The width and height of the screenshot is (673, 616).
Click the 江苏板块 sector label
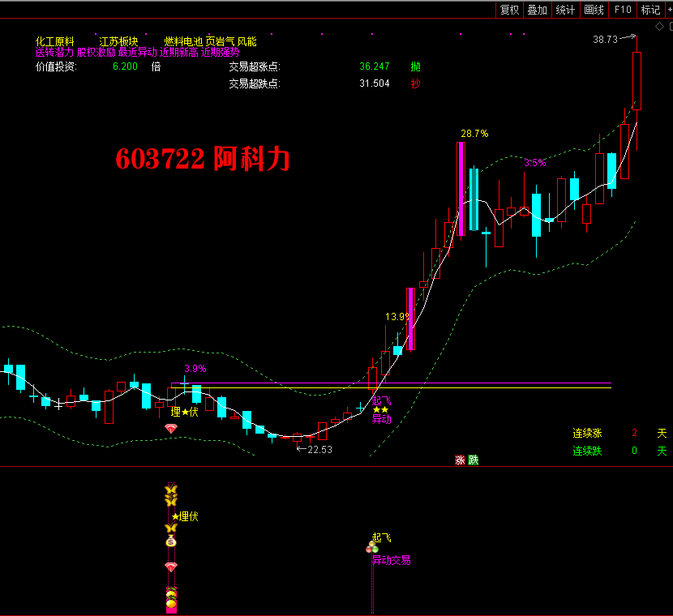(x=118, y=41)
